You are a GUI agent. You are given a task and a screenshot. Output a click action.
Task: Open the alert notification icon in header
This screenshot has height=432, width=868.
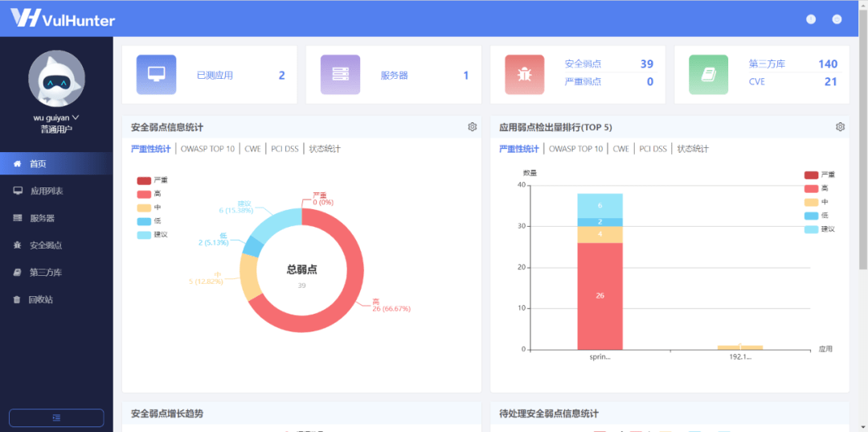coord(811,19)
